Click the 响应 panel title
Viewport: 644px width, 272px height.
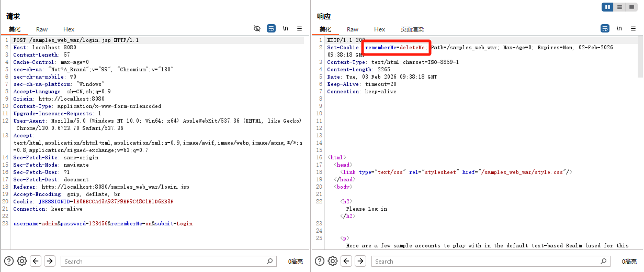click(324, 17)
